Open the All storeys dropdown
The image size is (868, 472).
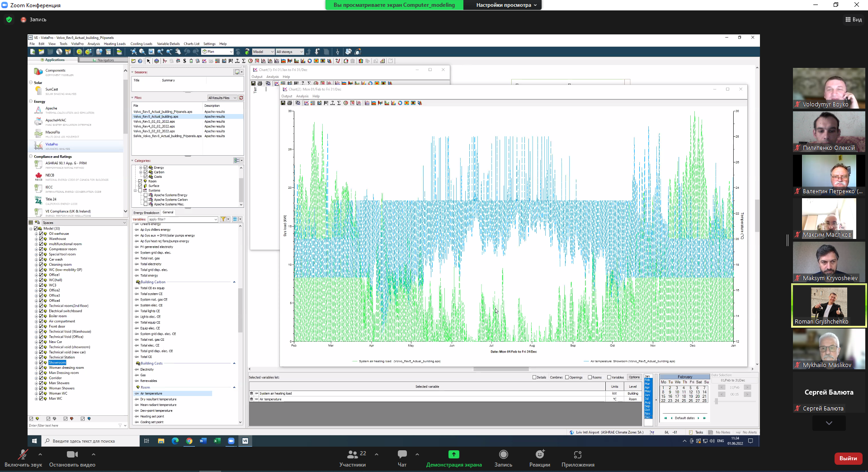point(289,52)
